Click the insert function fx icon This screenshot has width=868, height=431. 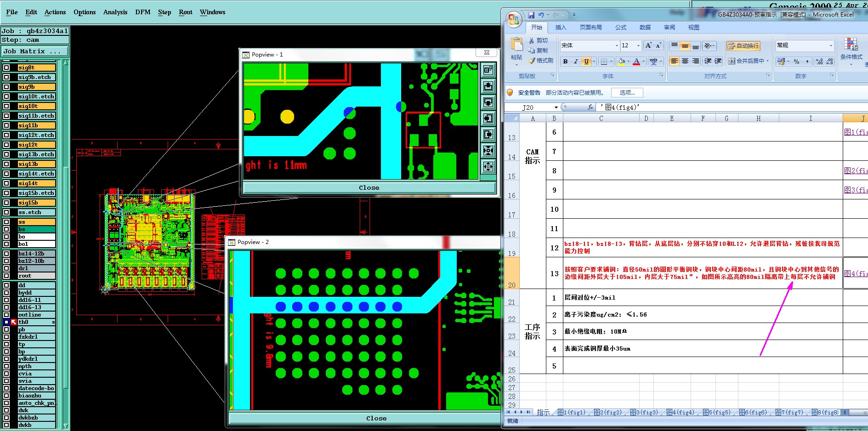tap(590, 107)
